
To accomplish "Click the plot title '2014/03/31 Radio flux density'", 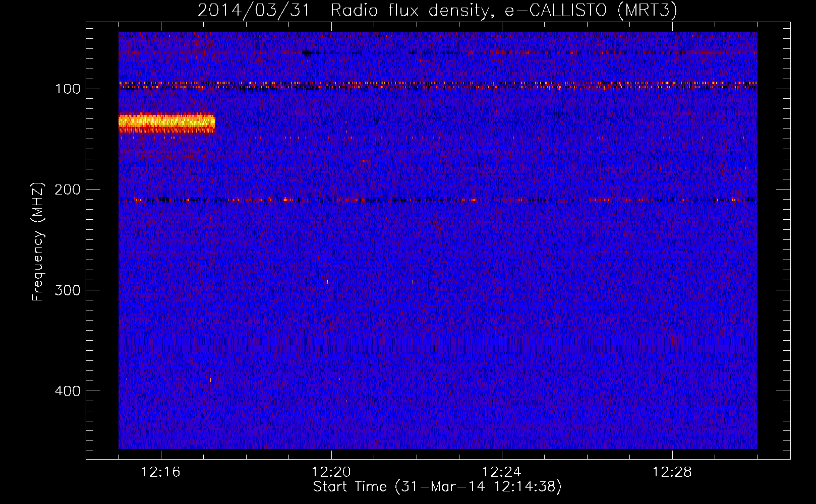I will click(343, 11).
